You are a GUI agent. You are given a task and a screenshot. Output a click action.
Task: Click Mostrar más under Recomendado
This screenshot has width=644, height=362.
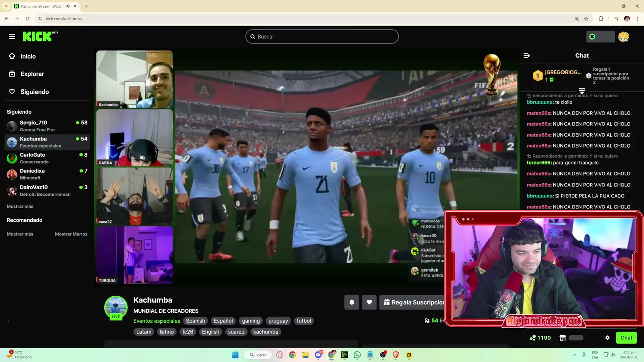click(x=20, y=234)
